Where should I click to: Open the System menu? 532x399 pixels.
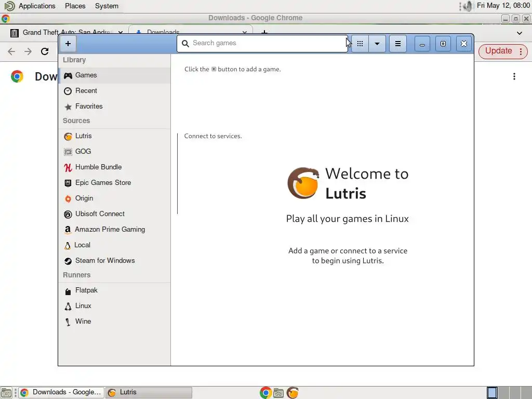107,6
